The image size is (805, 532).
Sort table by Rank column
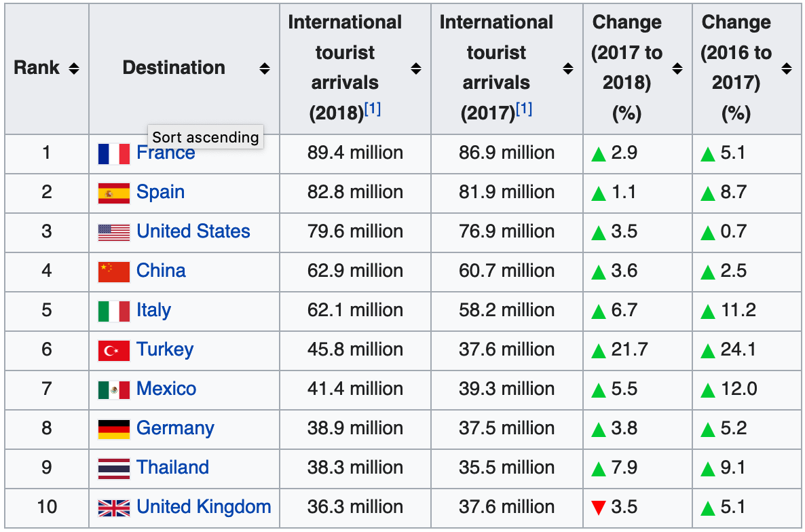(74, 69)
